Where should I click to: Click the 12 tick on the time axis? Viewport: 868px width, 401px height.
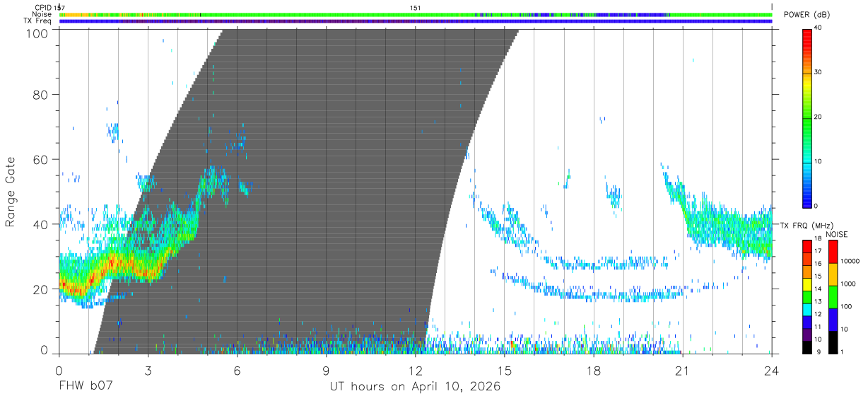[415, 370]
